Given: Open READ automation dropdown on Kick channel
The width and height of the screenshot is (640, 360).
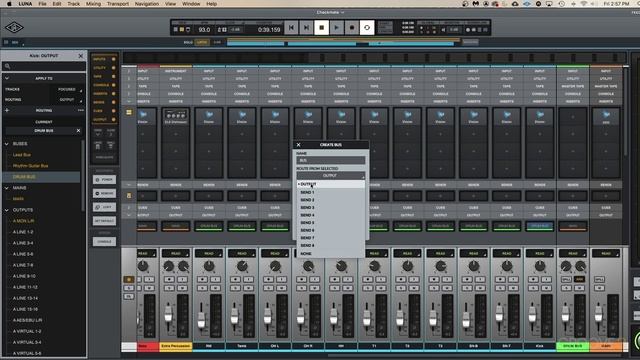Looking at the screenshot, I should 540,253.
